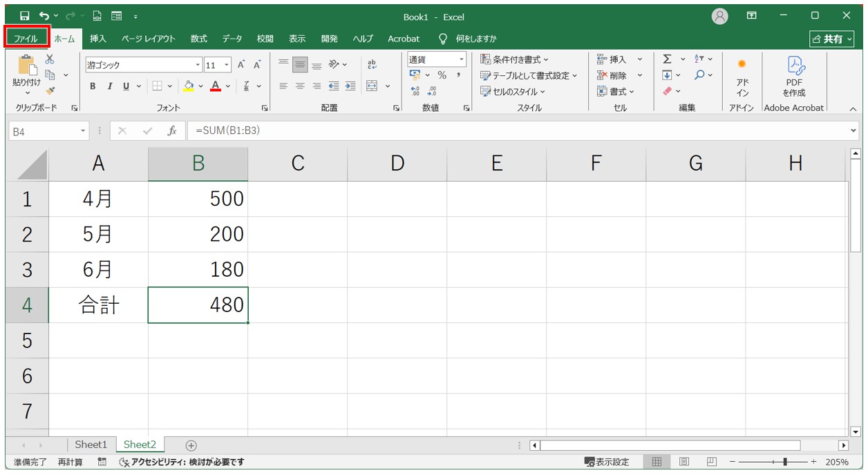
Task: Click the Cut scissors icon
Action: pyautogui.click(x=50, y=59)
